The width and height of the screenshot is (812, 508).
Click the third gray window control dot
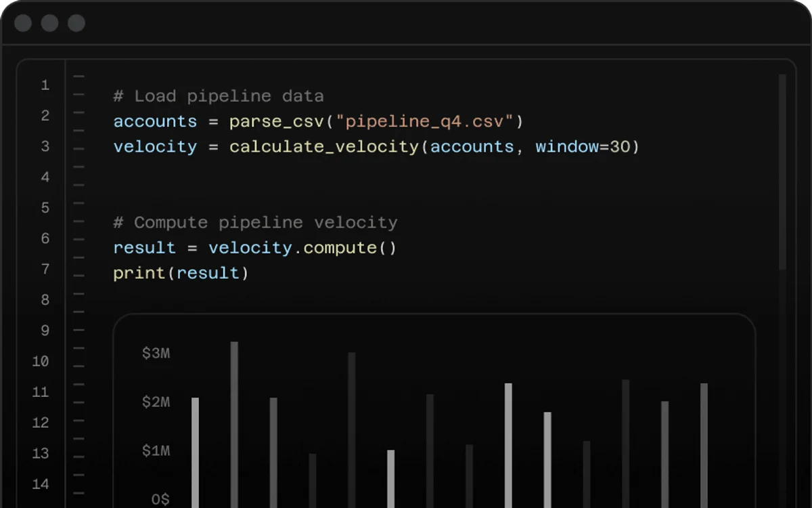(76, 23)
